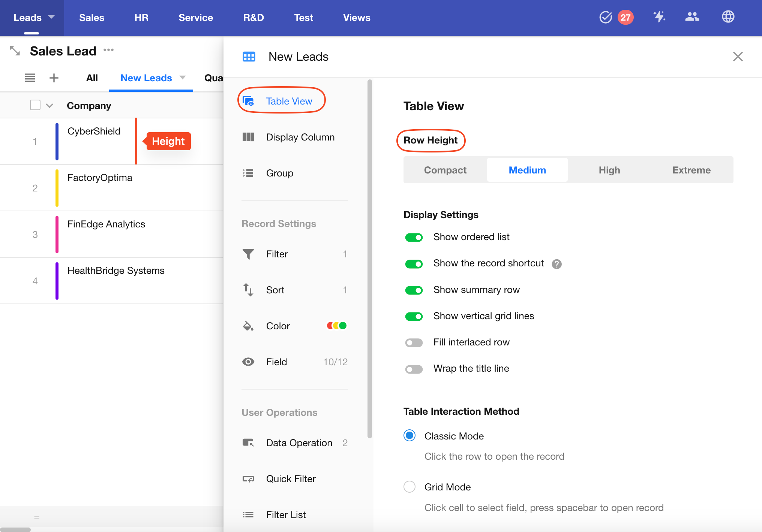Switch to the Sales tab

(x=91, y=18)
